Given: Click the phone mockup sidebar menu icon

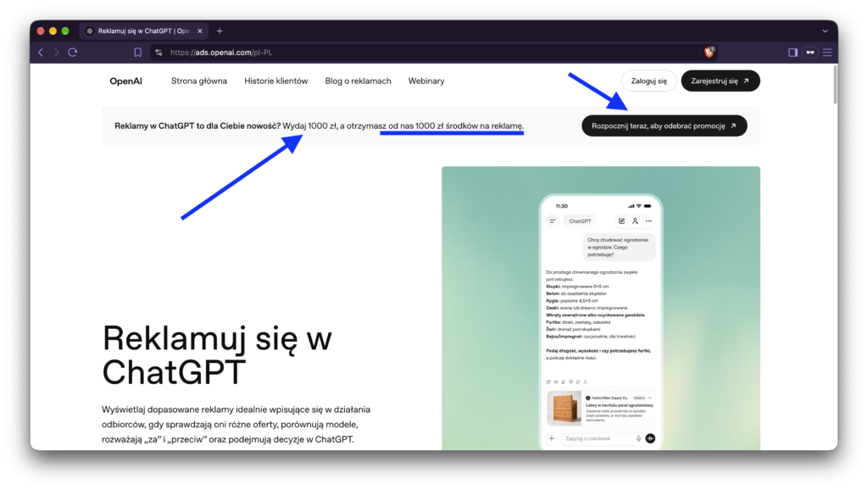Looking at the screenshot, I should [553, 221].
